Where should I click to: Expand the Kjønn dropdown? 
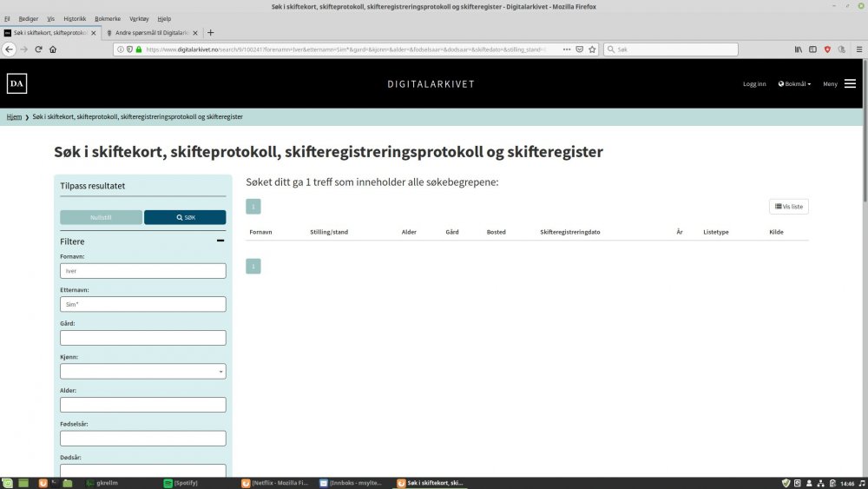[143, 372]
